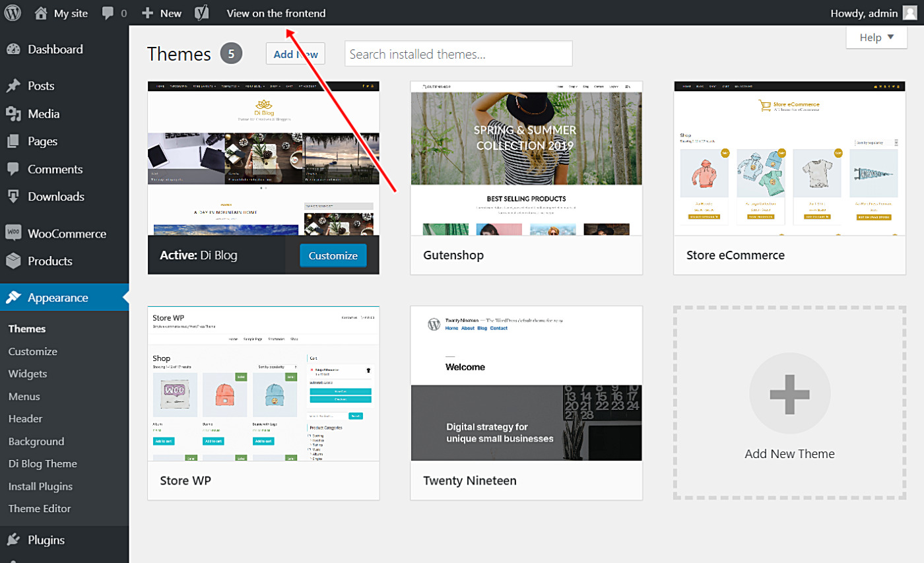Click the Add New Theme label

tap(789, 454)
